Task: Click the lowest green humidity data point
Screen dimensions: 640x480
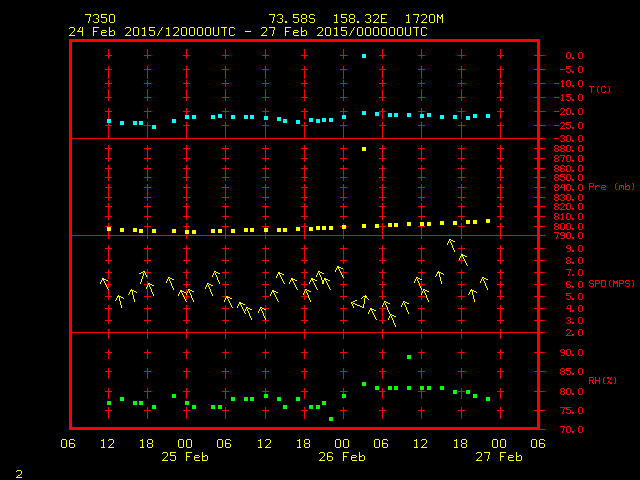Action: point(331,419)
